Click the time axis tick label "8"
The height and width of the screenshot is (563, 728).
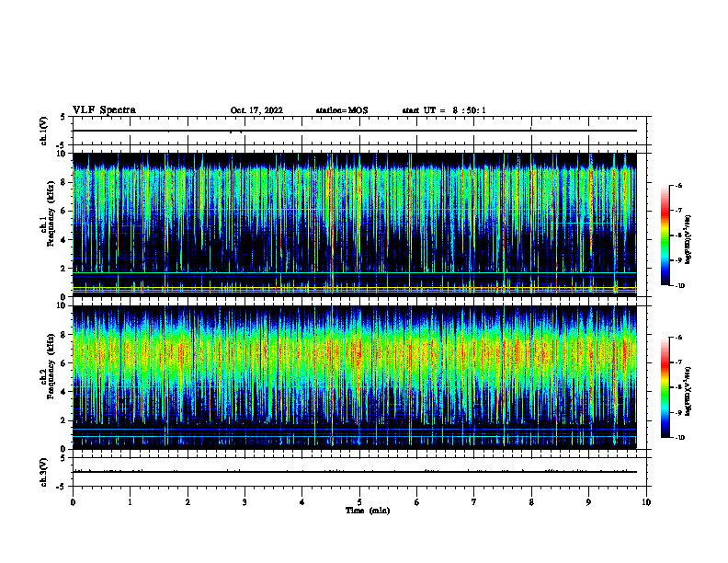(531, 502)
